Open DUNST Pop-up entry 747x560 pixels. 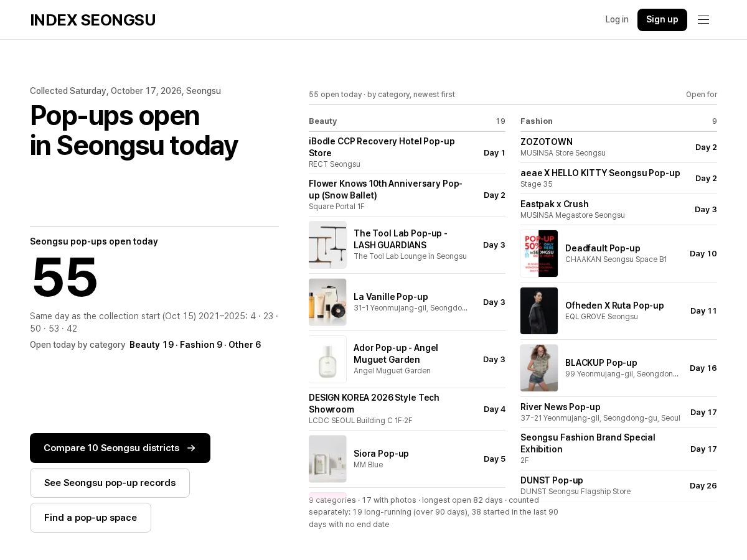tap(619, 486)
